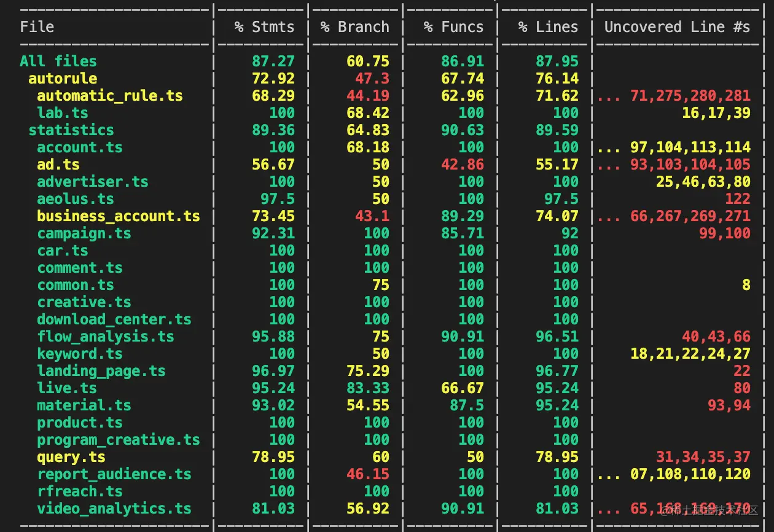
Task: Select the statistics folder row
Action: tap(71, 130)
